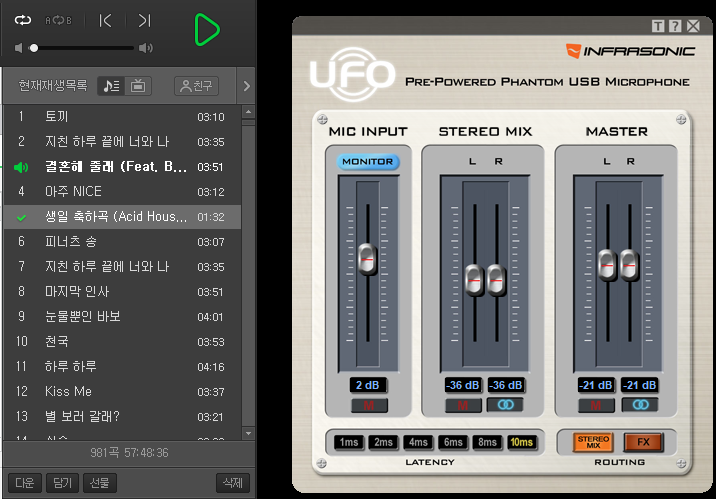Viewport: 716px width, 499px height.
Task: Set latency to 4ms
Action: [418, 442]
